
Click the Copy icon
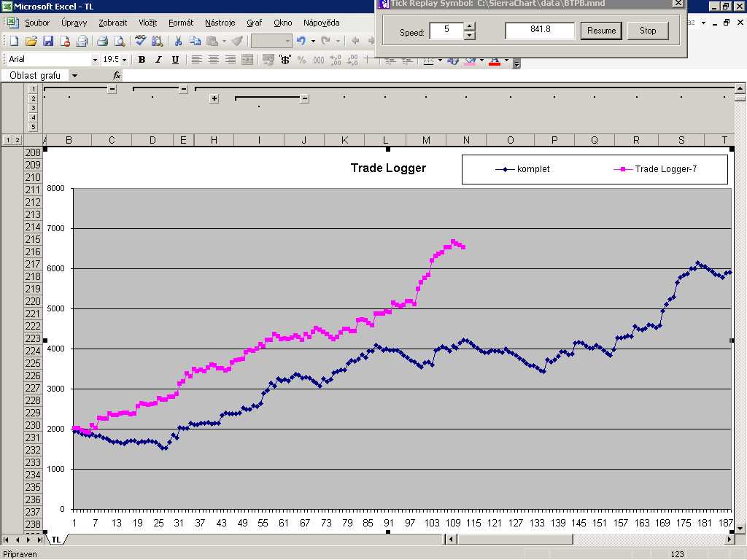[x=195, y=42]
